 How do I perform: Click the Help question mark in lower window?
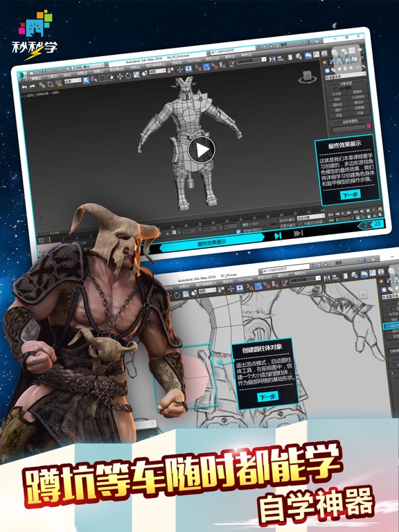373,260
